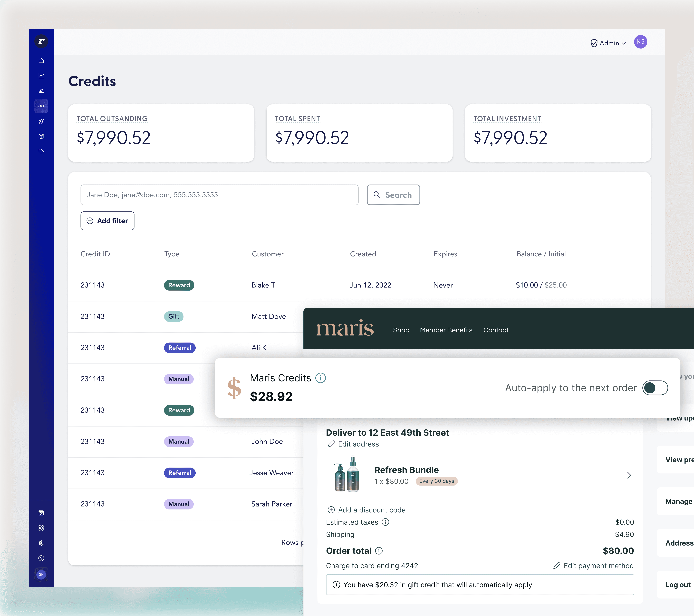Go to the customers people icon in sidebar
The height and width of the screenshot is (616, 694).
point(41,91)
